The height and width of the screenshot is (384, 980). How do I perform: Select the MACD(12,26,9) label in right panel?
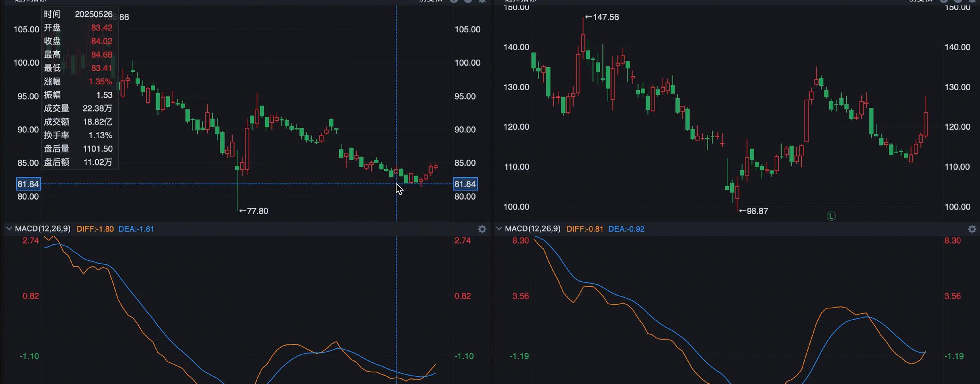click(533, 229)
